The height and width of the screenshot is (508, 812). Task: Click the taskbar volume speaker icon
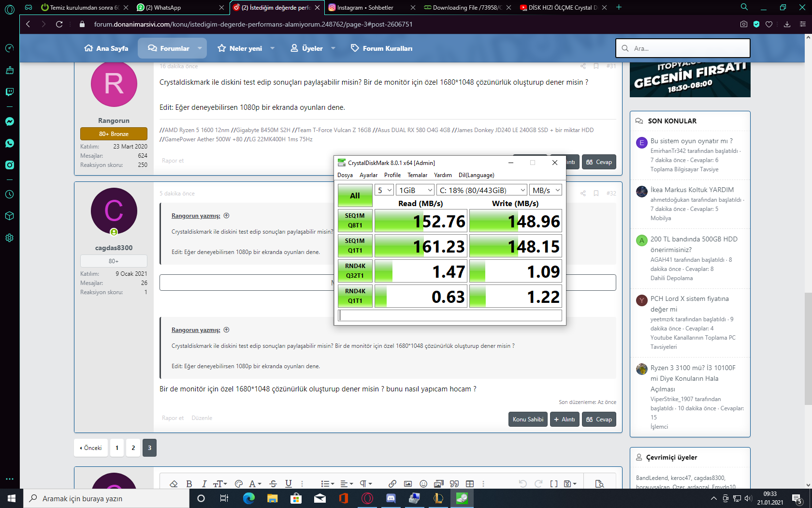pyautogui.click(x=748, y=498)
